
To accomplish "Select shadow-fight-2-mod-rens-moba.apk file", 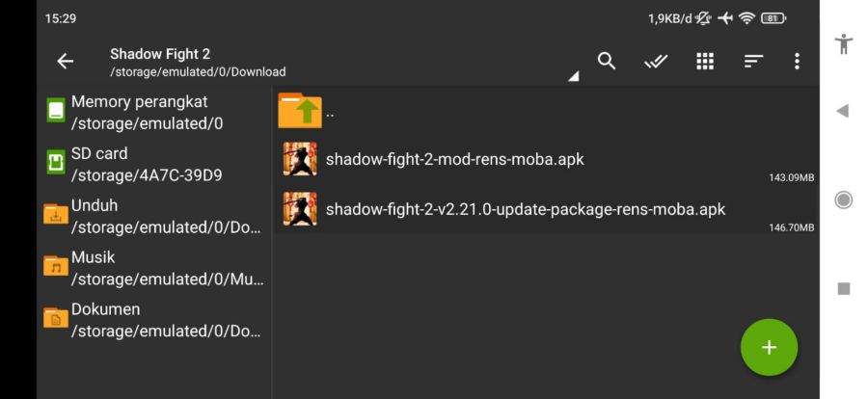I will [546, 160].
